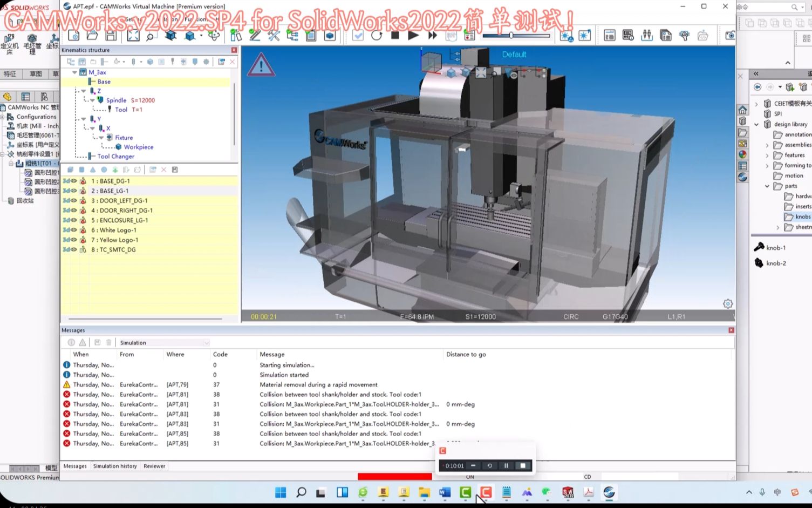
Task: Select the X axis tree item
Action: click(108, 128)
